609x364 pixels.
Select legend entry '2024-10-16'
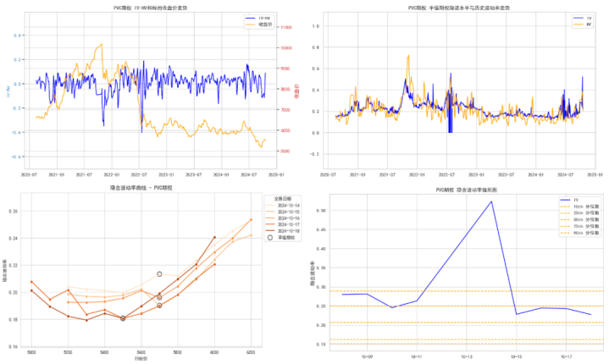(x=282, y=218)
